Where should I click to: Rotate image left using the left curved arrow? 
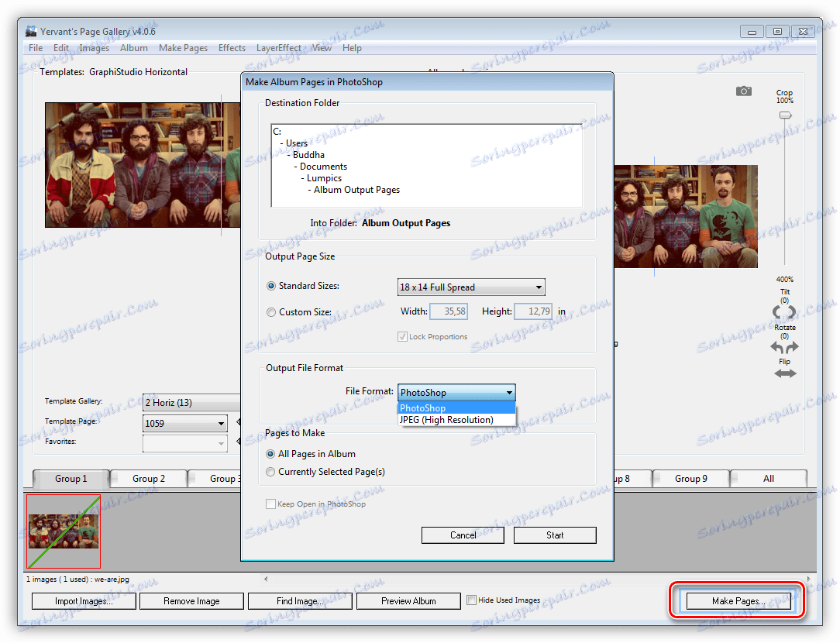click(777, 347)
